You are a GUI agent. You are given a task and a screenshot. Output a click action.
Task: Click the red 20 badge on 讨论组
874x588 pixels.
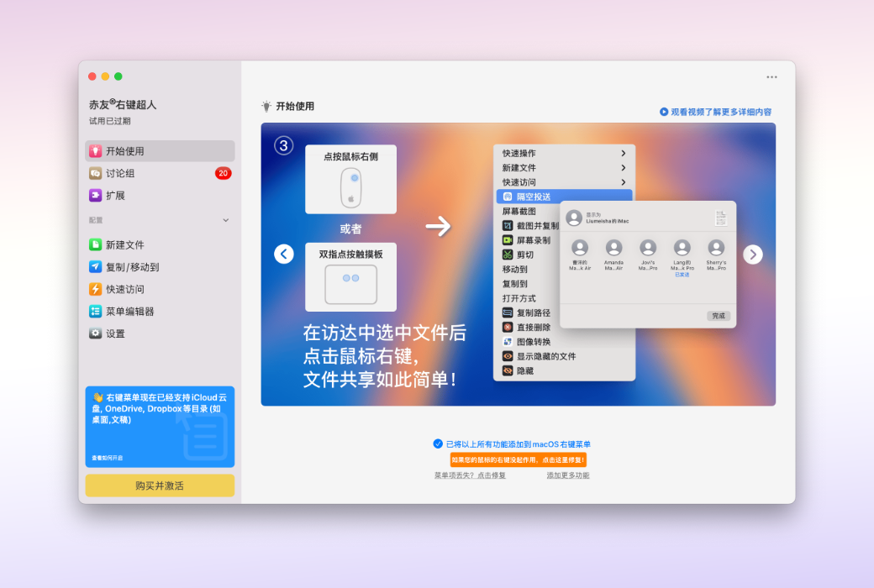click(223, 173)
